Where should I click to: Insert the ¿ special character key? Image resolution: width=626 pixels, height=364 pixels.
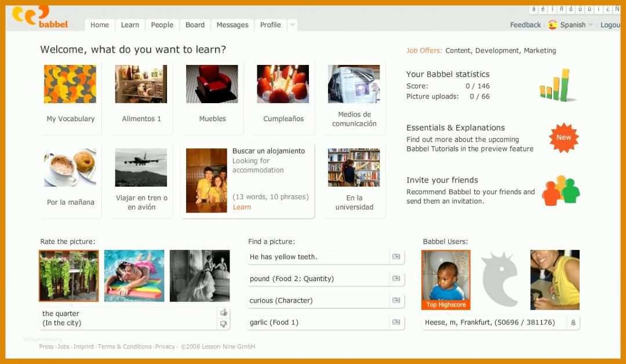click(x=607, y=9)
